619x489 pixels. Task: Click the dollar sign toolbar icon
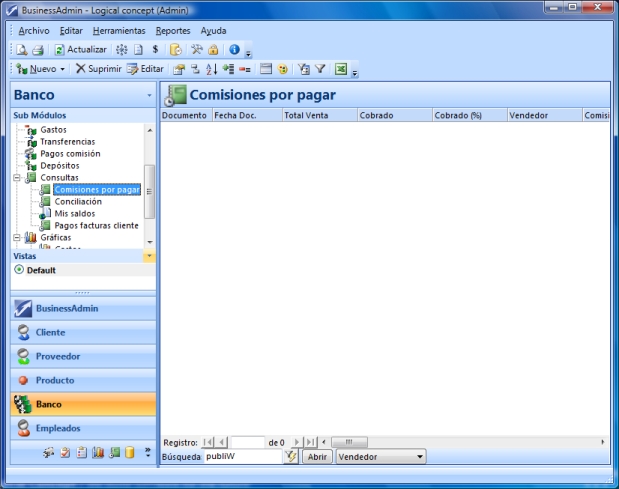pyautogui.click(x=155, y=49)
